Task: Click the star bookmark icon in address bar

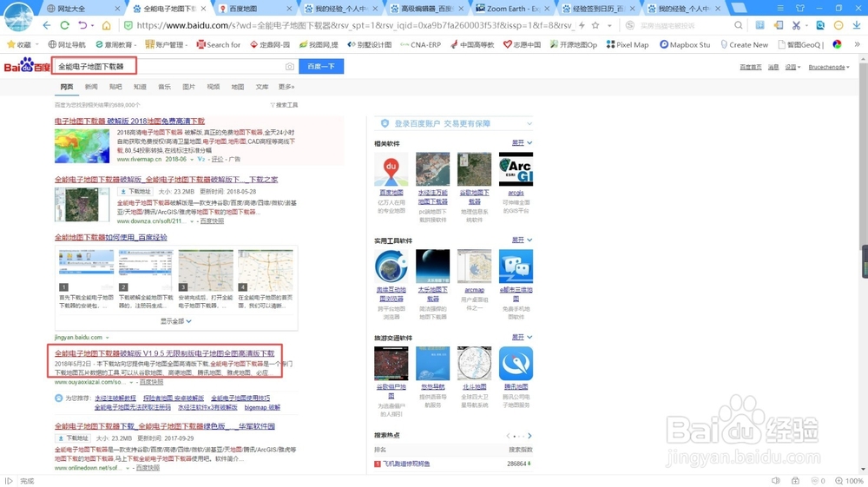Action: 595,25
